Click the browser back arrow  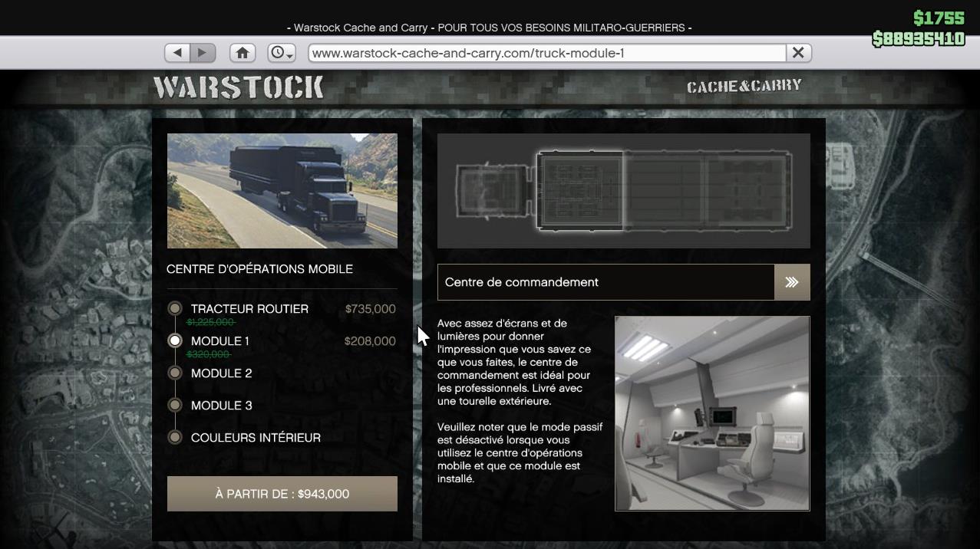pos(177,52)
